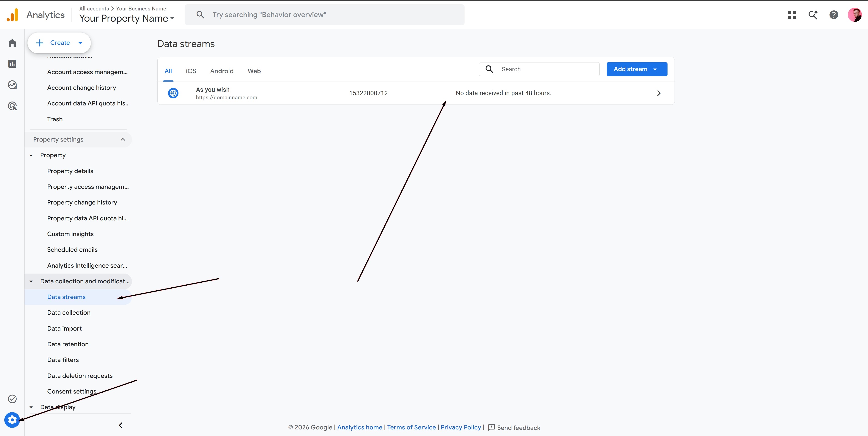Select the All streams tab
The height and width of the screenshot is (436, 868).
coord(168,71)
